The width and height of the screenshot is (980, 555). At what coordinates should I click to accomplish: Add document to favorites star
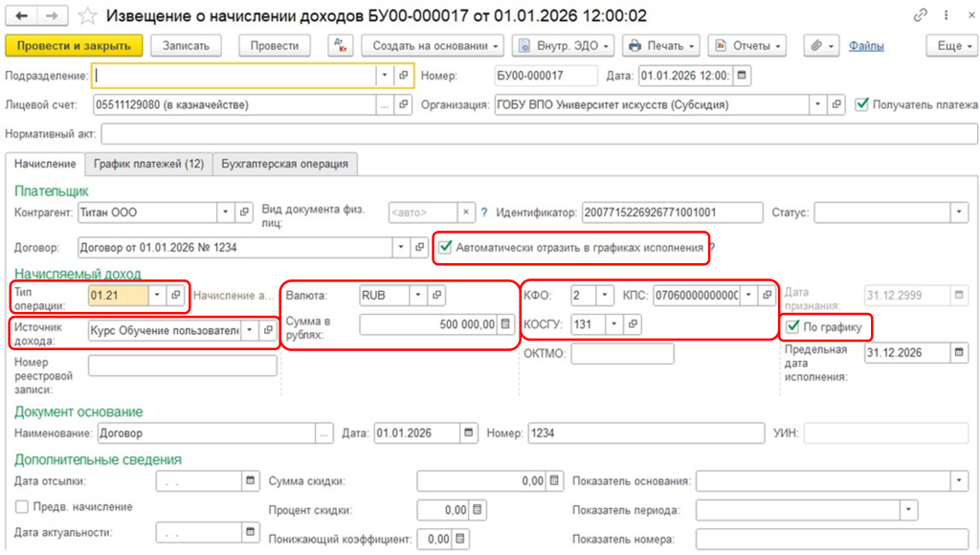(x=87, y=15)
